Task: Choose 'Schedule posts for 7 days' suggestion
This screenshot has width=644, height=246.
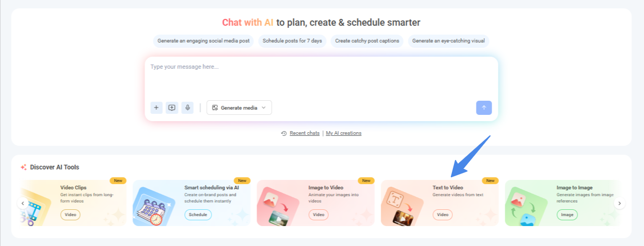Action: [292, 41]
